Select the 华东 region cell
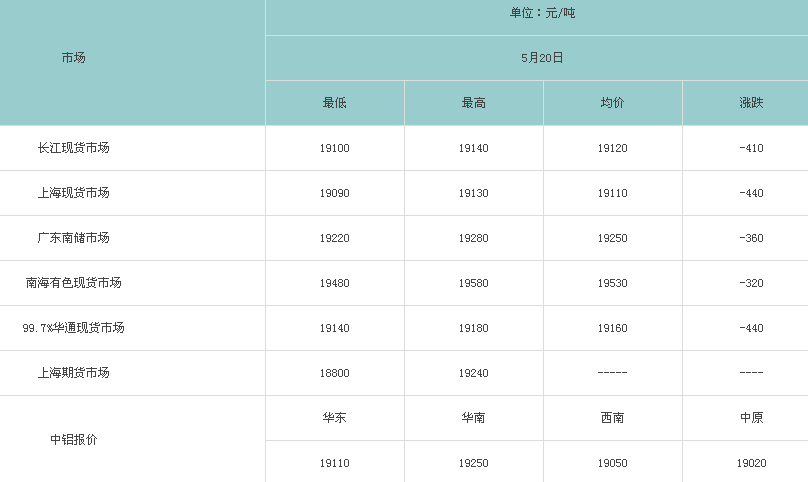 coord(334,418)
